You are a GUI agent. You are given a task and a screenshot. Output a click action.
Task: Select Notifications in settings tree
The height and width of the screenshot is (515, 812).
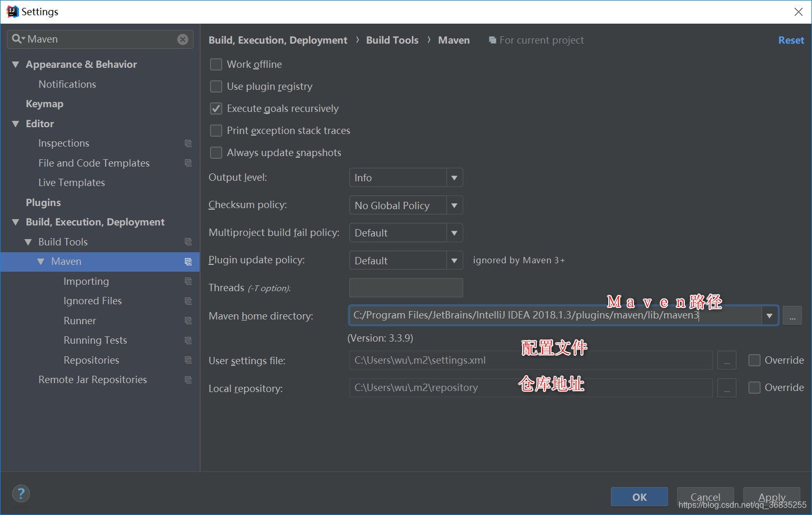point(67,84)
